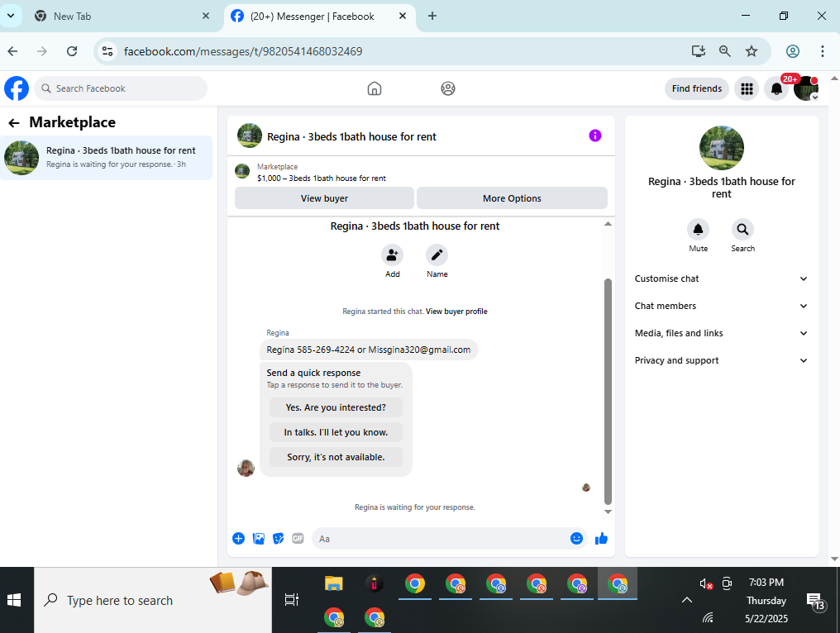The image size is (840, 633).
Task: Click Windows taskbar search box
Action: pos(153,600)
